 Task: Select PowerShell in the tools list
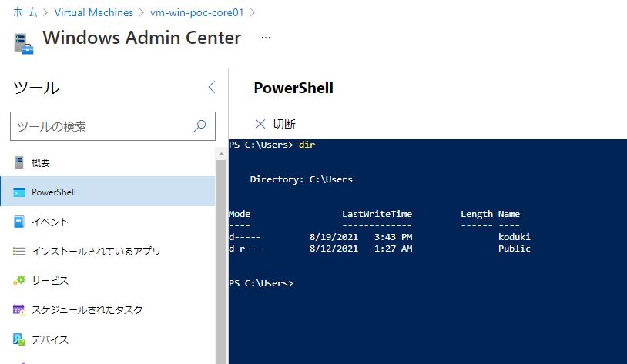[x=108, y=192]
